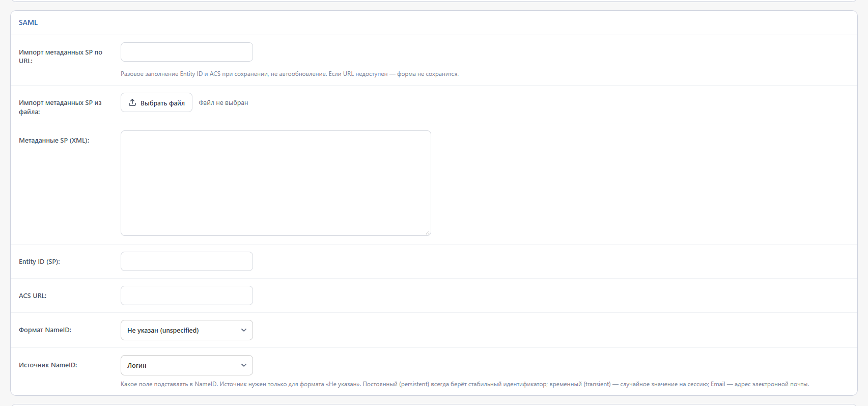The height and width of the screenshot is (406, 868).
Task: Click the 'Источник NameID:' label
Action: coord(48,365)
